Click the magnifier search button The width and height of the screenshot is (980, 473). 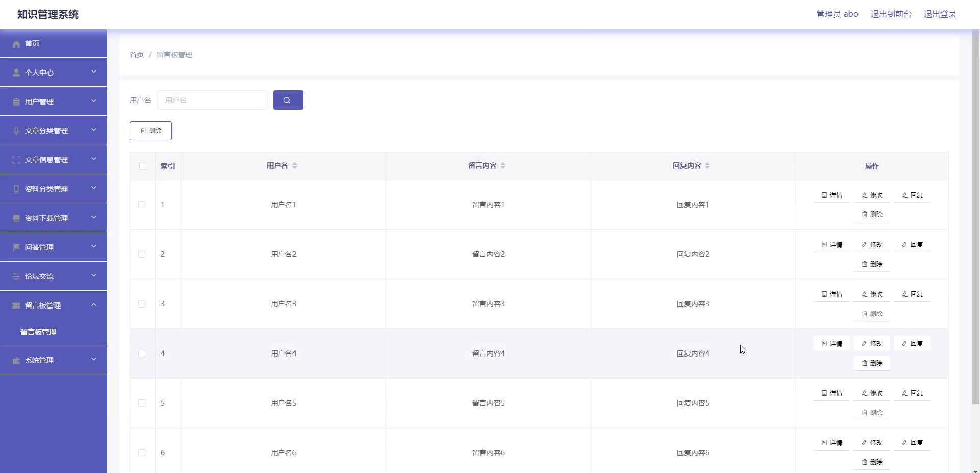tap(288, 100)
